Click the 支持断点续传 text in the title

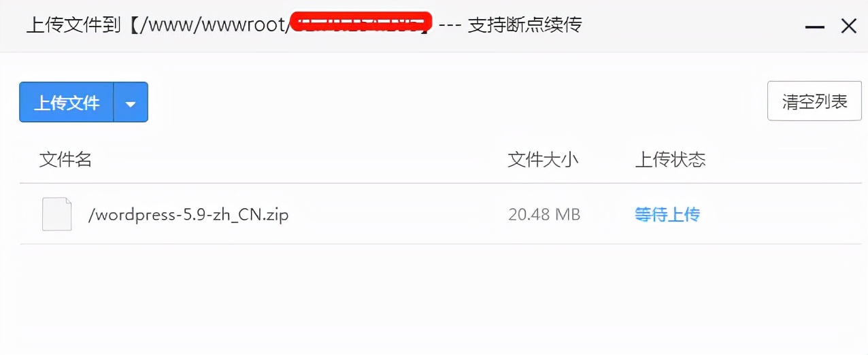click(x=525, y=25)
